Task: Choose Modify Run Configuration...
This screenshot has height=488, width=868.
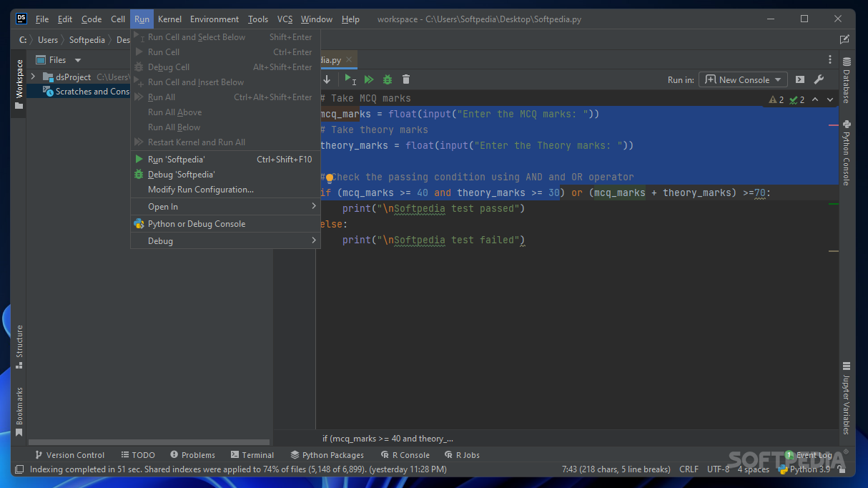Action: pyautogui.click(x=225, y=190)
